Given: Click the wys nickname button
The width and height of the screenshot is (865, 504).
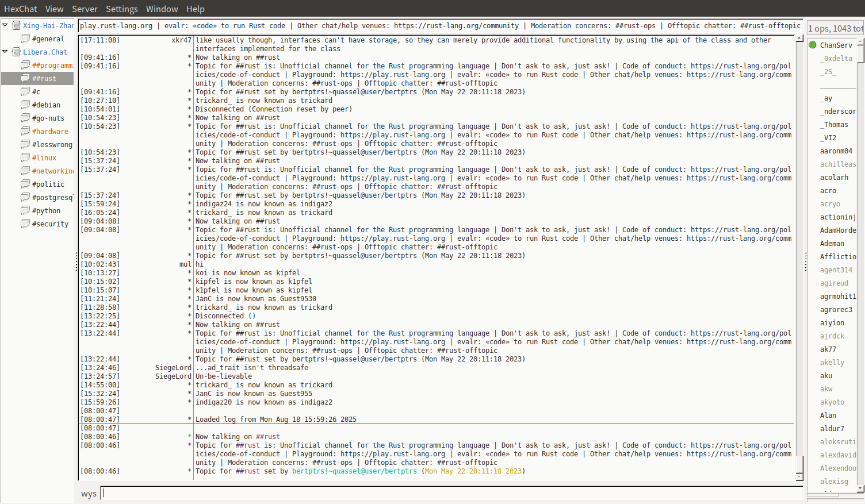Looking at the screenshot, I should [89, 494].
